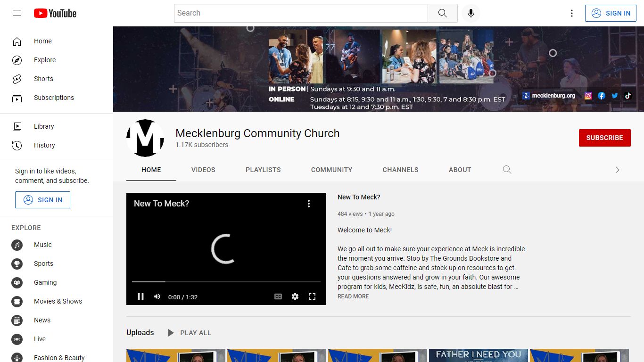Open the mecklenburg.org banner link
This screenshot has height=362, width=644.
click(x=549, y=96)
